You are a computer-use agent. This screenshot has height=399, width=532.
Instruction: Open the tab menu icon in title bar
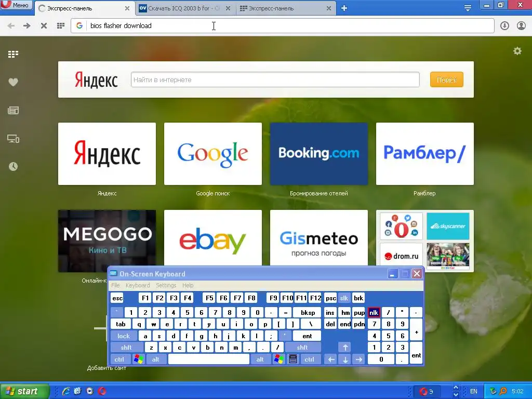click(x=468, y=8)
